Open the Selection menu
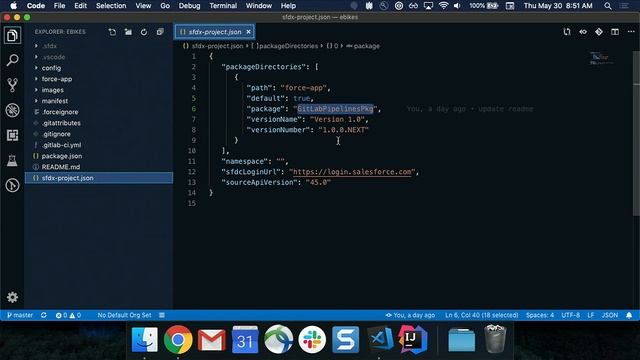Viewport: 640px width, 360px height. (x=111, y=6)
